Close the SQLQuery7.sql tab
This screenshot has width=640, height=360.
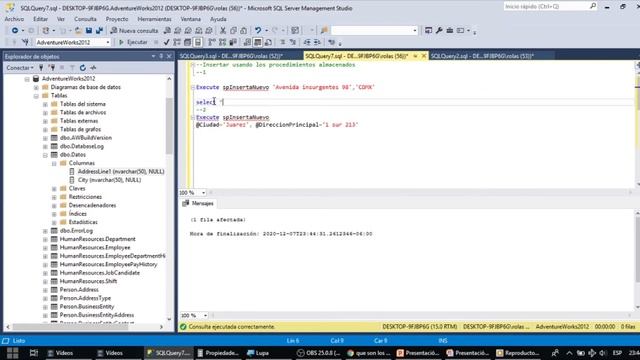coord(424,56)
